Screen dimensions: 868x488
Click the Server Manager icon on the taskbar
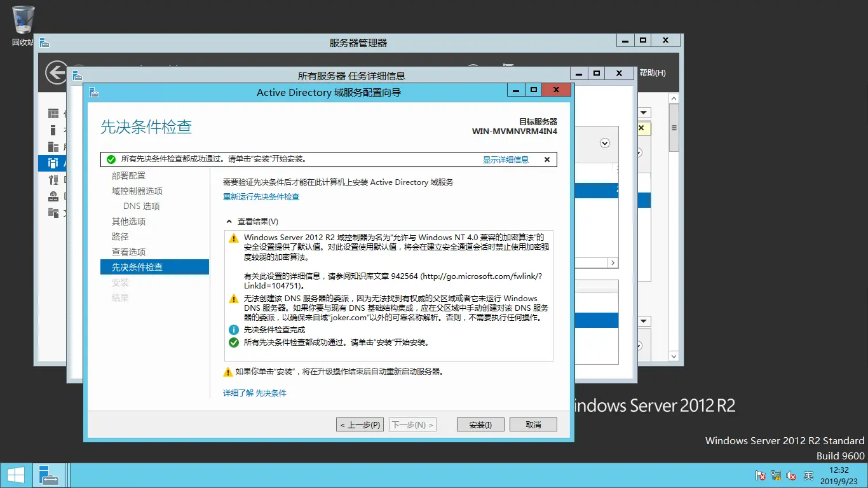click(x=48, y=475)
